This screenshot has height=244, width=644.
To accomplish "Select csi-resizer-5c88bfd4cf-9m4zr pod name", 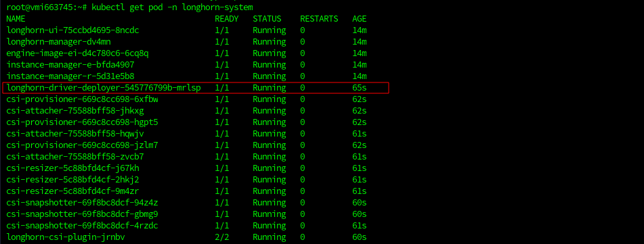I will [72, 191].
